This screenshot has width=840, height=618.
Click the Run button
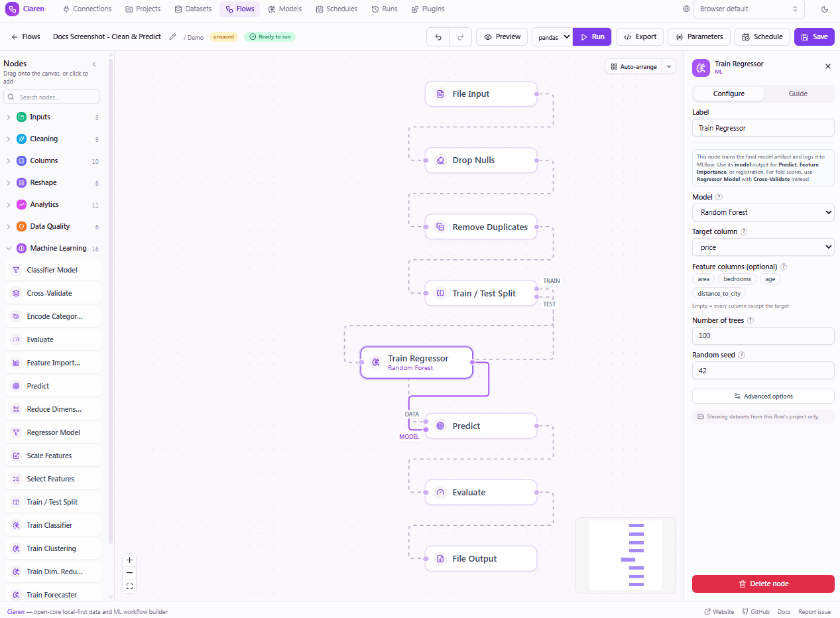(592, 37)
